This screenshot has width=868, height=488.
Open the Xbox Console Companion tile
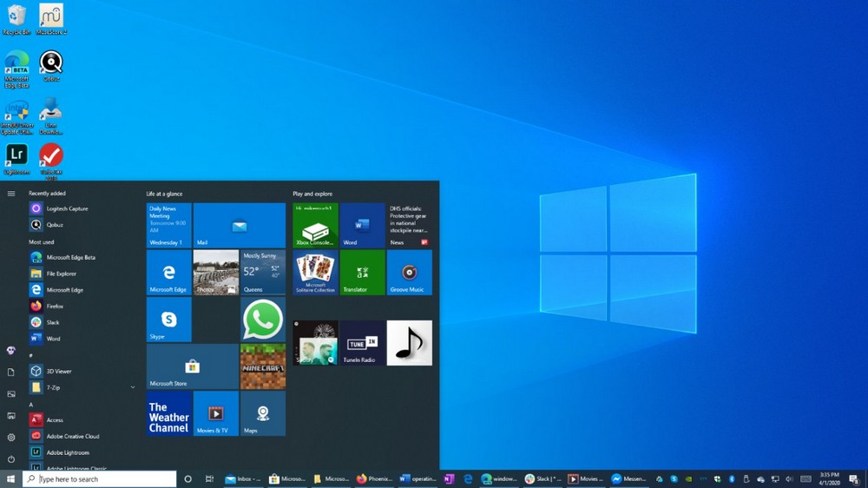(x=316, y=226)
